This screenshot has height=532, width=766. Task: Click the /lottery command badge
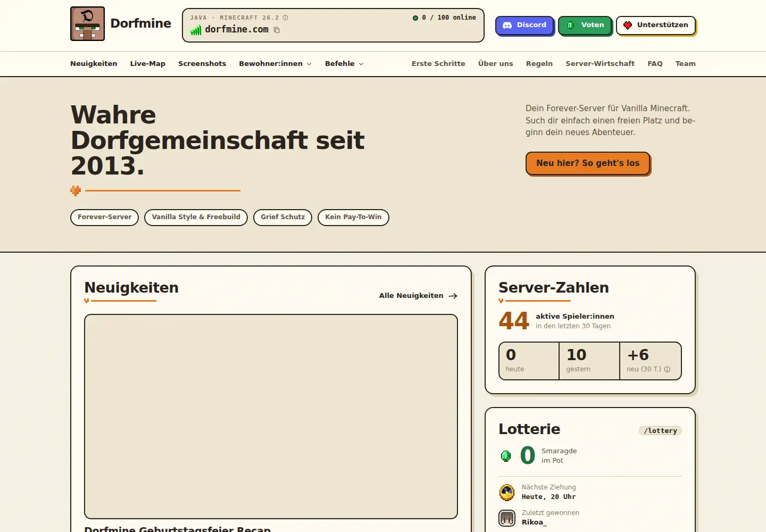660,431
